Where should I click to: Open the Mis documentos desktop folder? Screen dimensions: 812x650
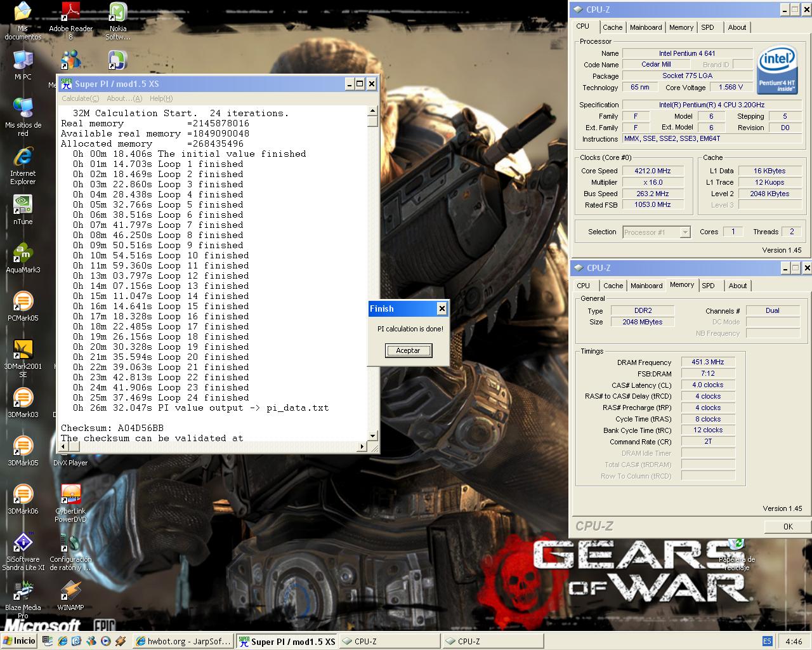click(23, 21)
